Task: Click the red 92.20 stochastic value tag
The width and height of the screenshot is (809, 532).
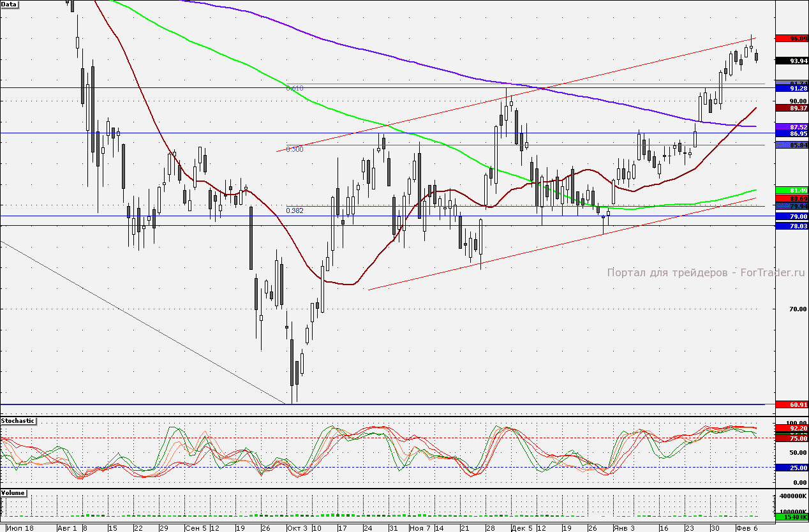Action: coord(790,427)
